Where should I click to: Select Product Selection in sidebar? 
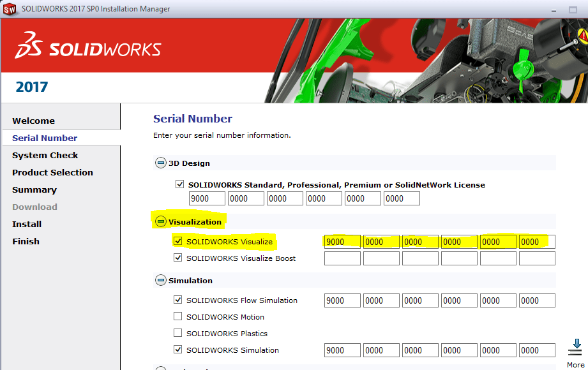tap(52, 172)
